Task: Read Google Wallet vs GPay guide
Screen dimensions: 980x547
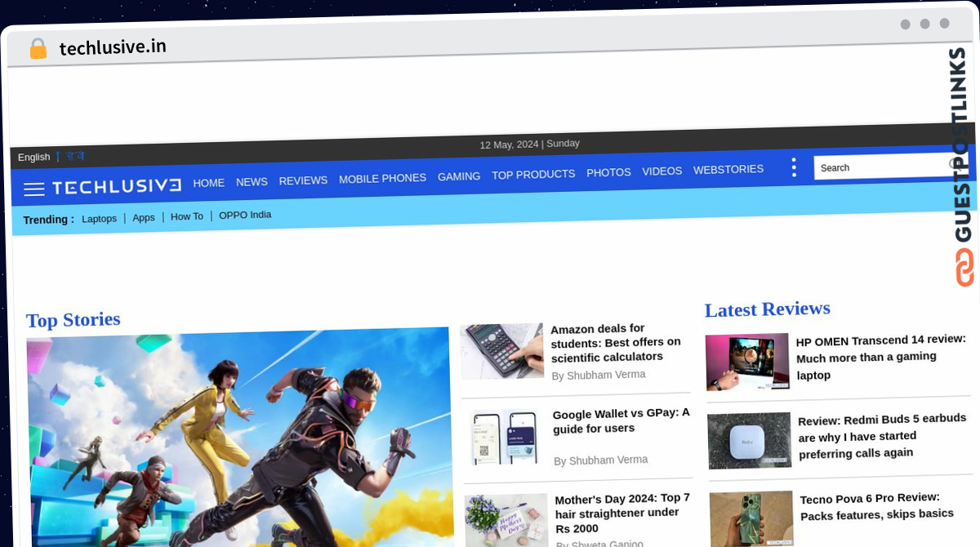Action: click(621, 420)
